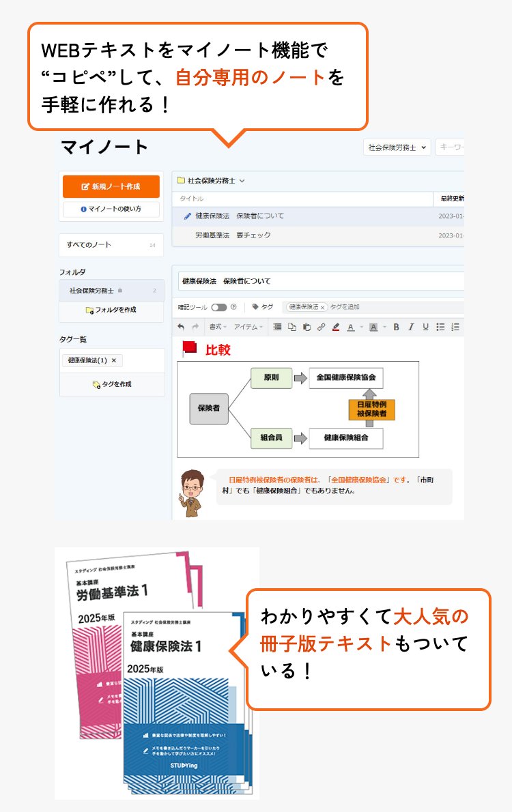Click the pencil icon on 健康保険法 note row
The height and width of the screenshot is (812, 512).
coord(188,216)
